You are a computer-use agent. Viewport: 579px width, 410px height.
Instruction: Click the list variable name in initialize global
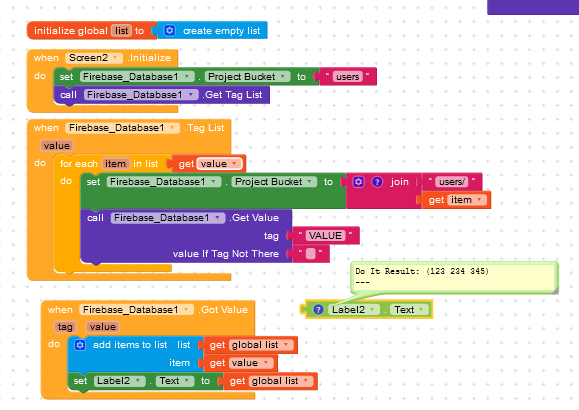(121, 31)
